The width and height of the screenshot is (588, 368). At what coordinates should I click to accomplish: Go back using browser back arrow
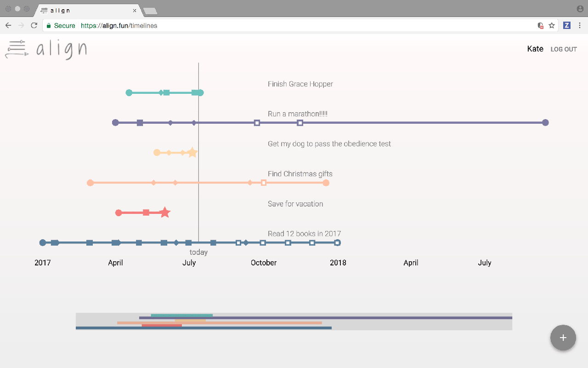8,26
